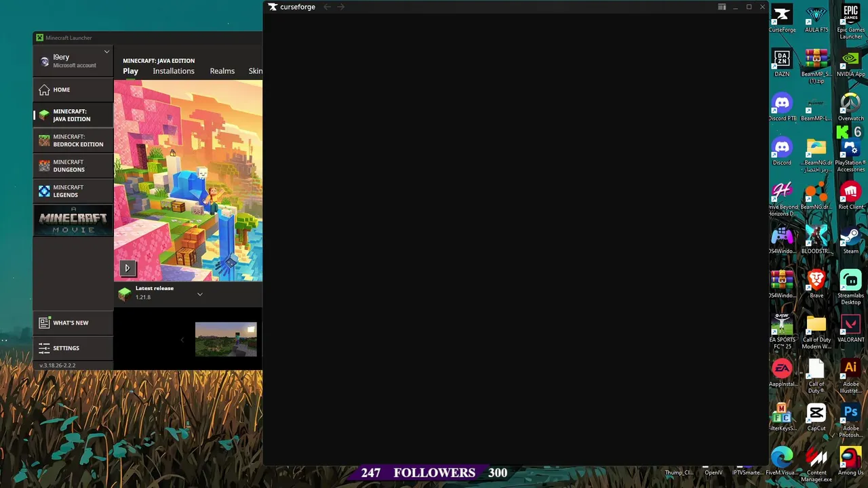Screen dimensions: 868x488
Task: Open the Drive Beyond Horizons desktop shortcut
Action: (x=782, y=199)
